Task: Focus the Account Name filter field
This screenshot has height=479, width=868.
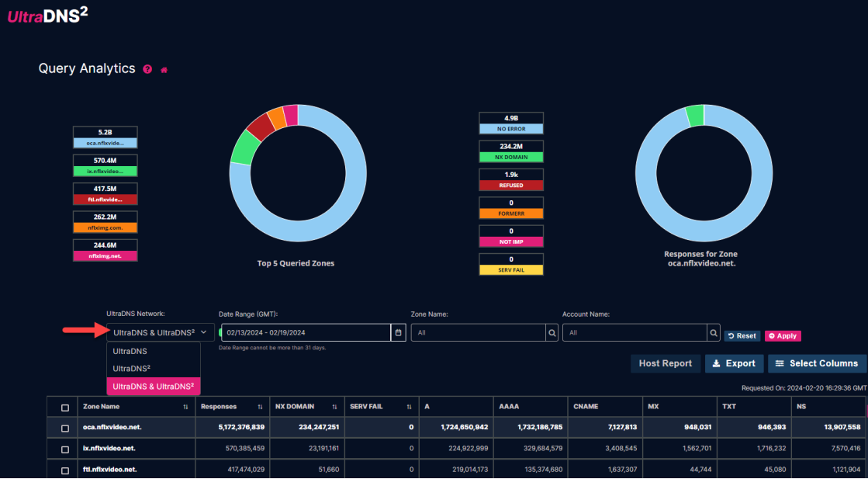Action: click(x=635, y=333)
